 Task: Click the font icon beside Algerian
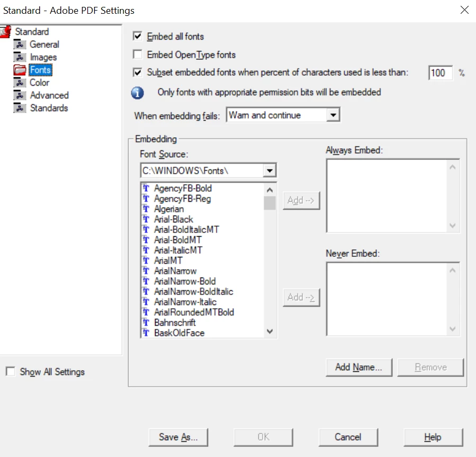click(146, 209)
